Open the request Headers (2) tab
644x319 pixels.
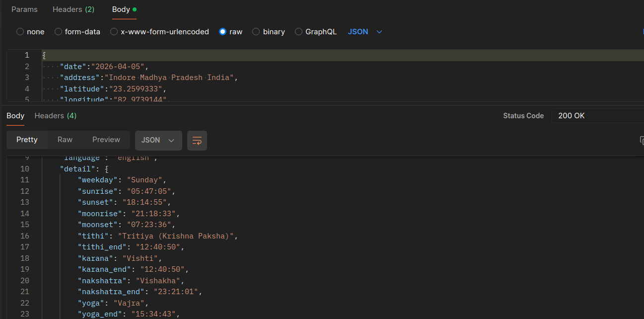click(x=73, y=9)
